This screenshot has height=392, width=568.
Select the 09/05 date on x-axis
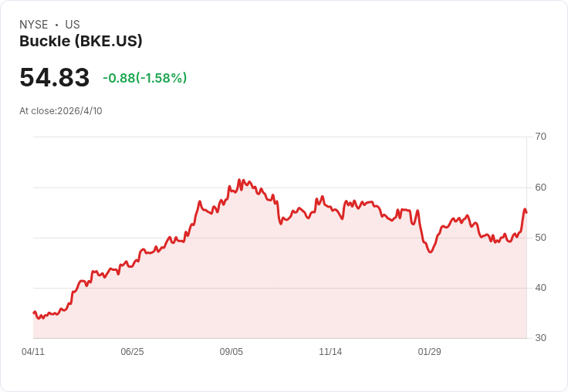[232, 352]
